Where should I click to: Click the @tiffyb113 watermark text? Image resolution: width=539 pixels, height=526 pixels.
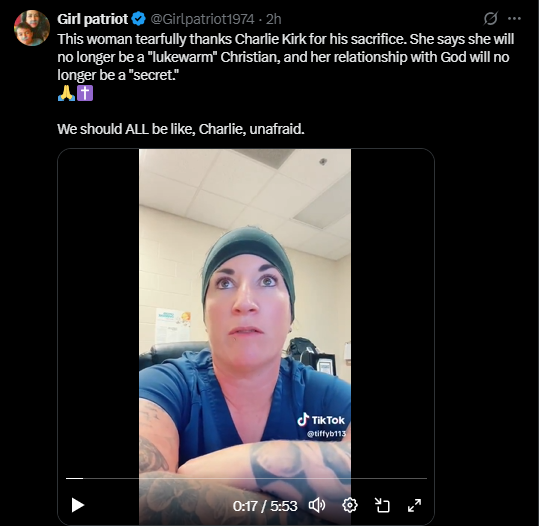point(326,434)
